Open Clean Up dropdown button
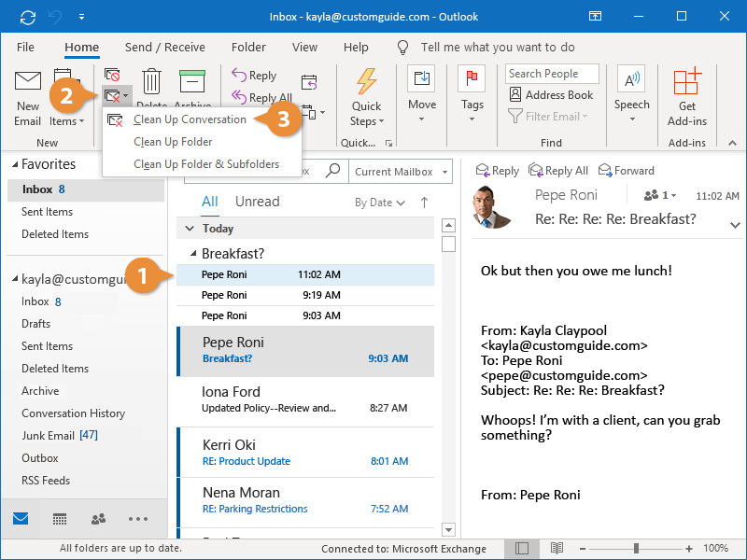747x560 pixels. pyautogui.click(x=117, y=96)
